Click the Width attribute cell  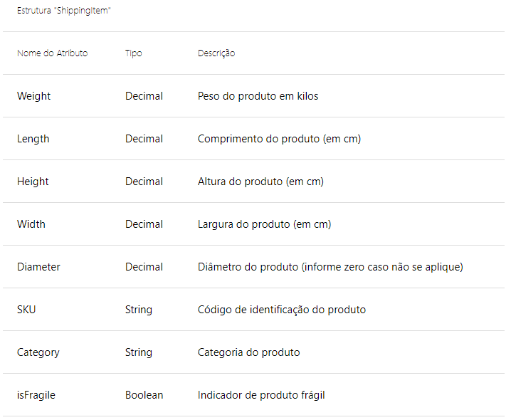coord(31,224)
